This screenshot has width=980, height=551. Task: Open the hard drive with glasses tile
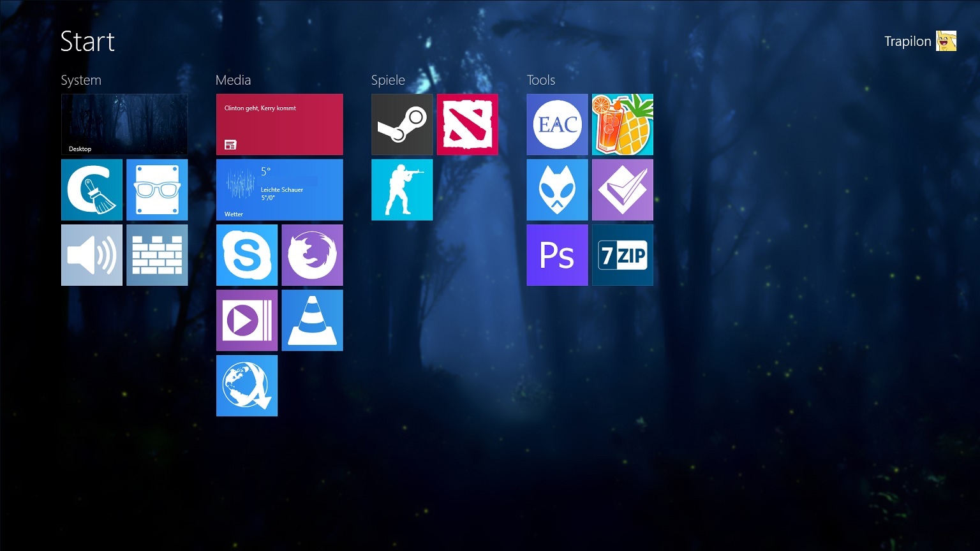pyautogui.click(x=157, y=190)
